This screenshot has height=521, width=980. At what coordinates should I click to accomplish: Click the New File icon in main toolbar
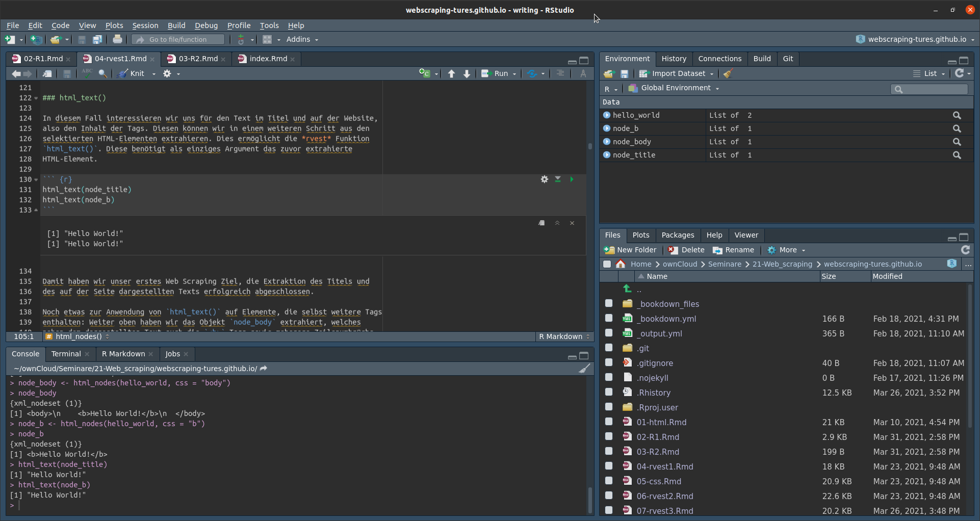10,39
